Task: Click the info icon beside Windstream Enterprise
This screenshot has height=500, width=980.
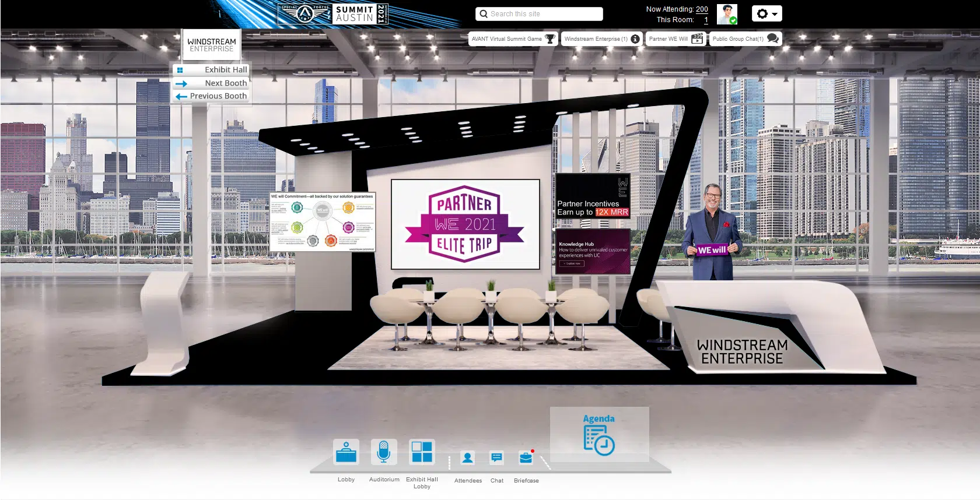Action: pos(635,39)
